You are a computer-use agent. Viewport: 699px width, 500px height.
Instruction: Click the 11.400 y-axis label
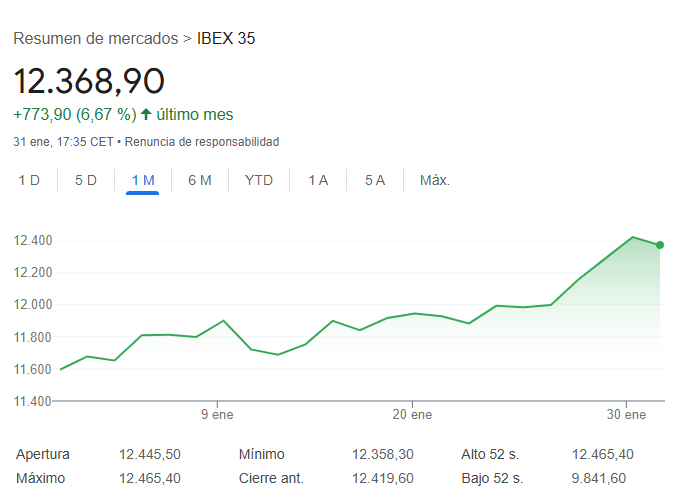pyautogui.click(x=33, y=401)
